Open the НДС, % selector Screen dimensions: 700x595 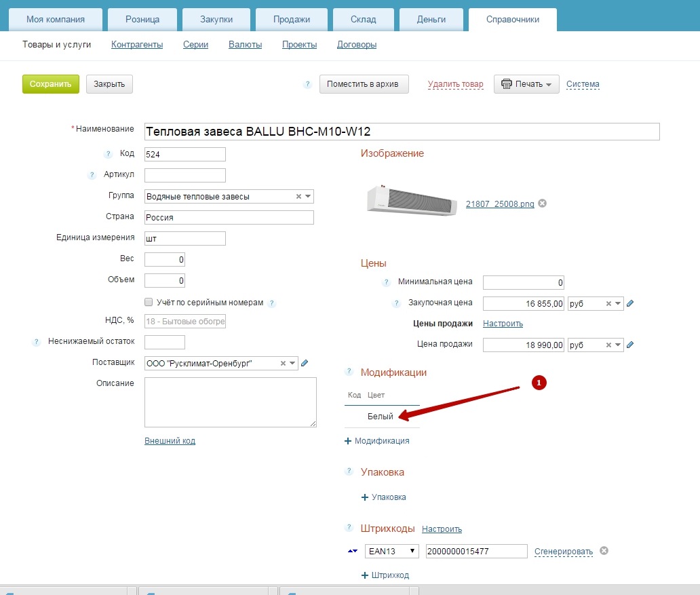click(184, 321)
